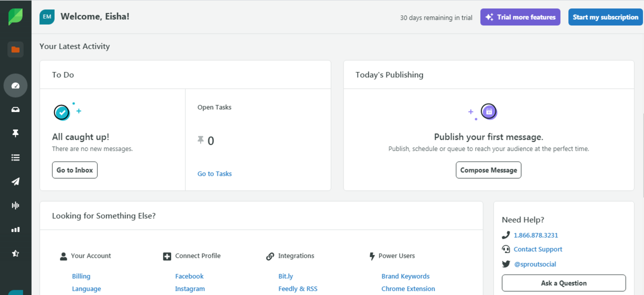644x295 pixels.
Task: Click the Go to Inbox button
Action: tap(75, 170)
